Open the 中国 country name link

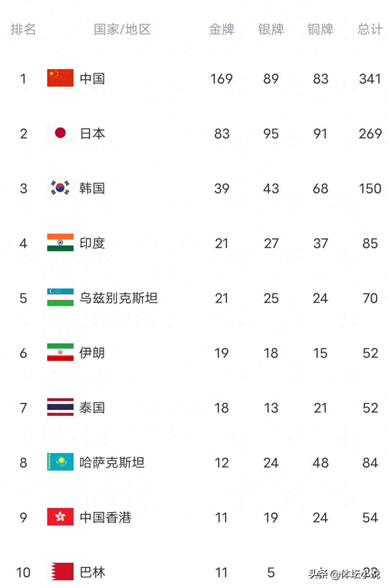(93, 79)
